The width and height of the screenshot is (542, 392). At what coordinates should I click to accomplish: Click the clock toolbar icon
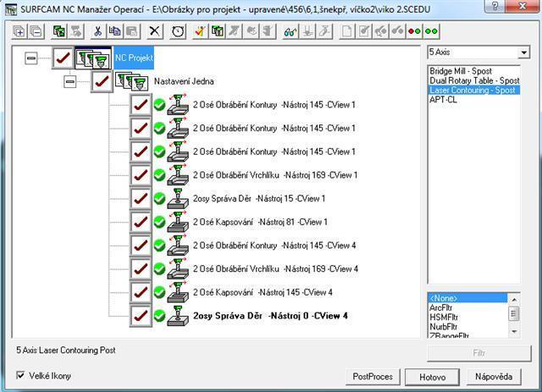(x=178, y=31)
